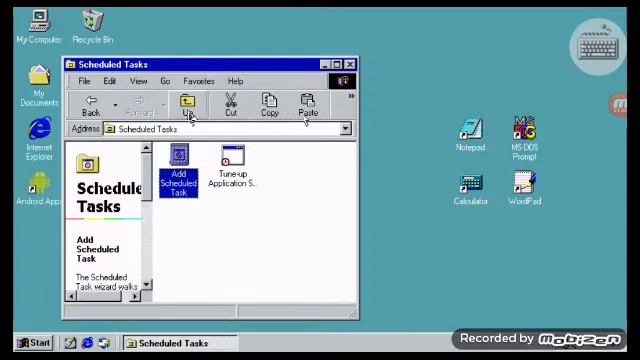Open the Go menu
Viewport: 640px width, 360px height.
click(x=165, y=81)
